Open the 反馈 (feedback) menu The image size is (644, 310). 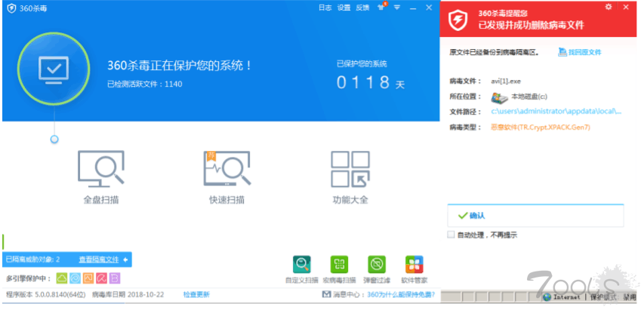362,8
